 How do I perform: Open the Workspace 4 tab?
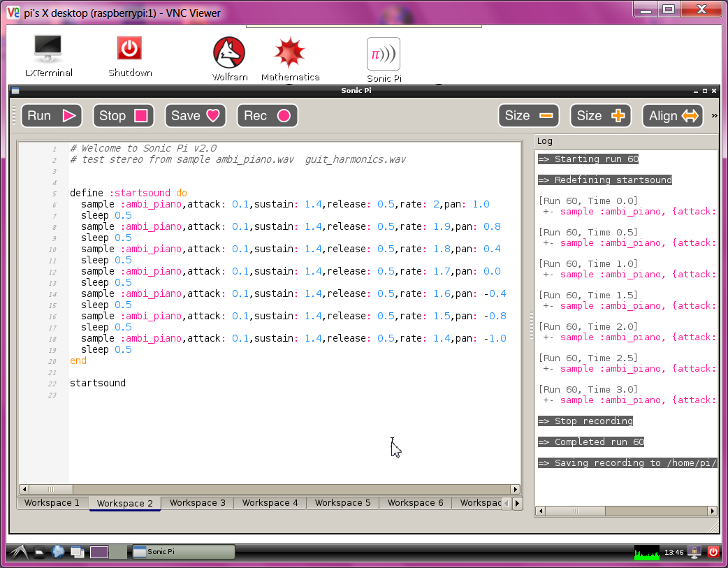(x=270, y=503)
